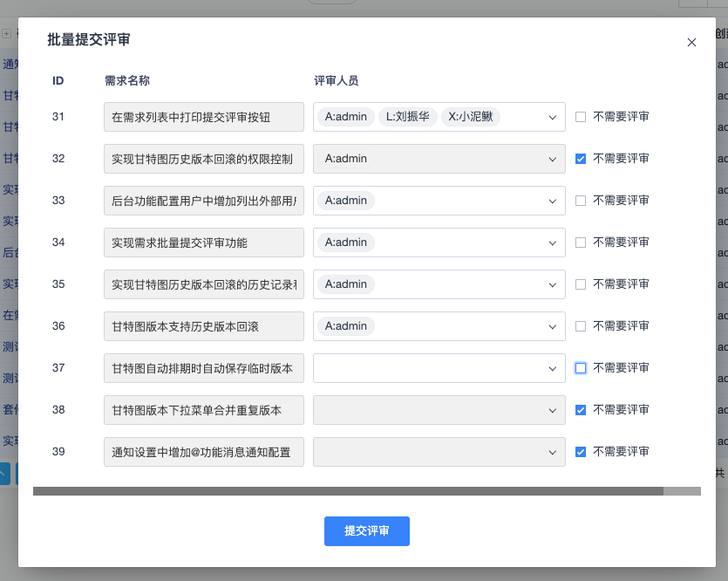Click ID value 35
Viewport: 728px width, 581px height.
click(x=58, y=284)
